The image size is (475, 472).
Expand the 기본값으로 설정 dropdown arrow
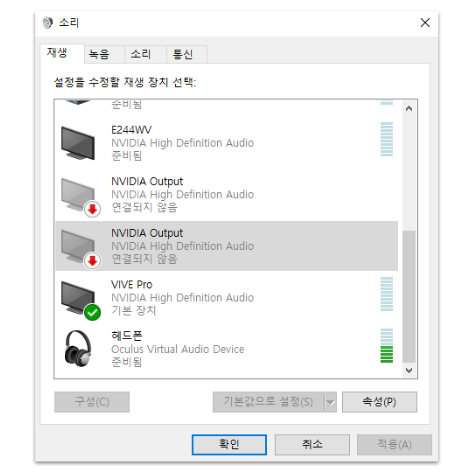point(330,402)
